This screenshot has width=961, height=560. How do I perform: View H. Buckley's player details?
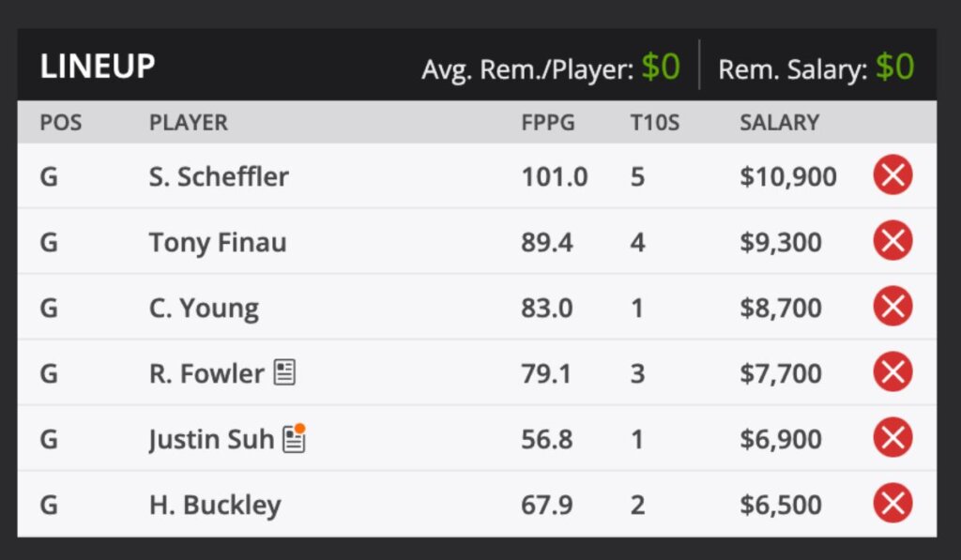[x=212, y=504]
